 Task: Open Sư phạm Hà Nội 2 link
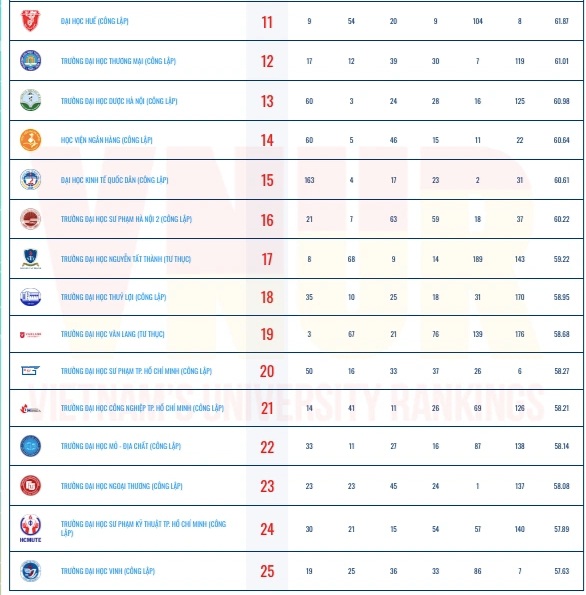pyautogui.click(x=126, y=219)
